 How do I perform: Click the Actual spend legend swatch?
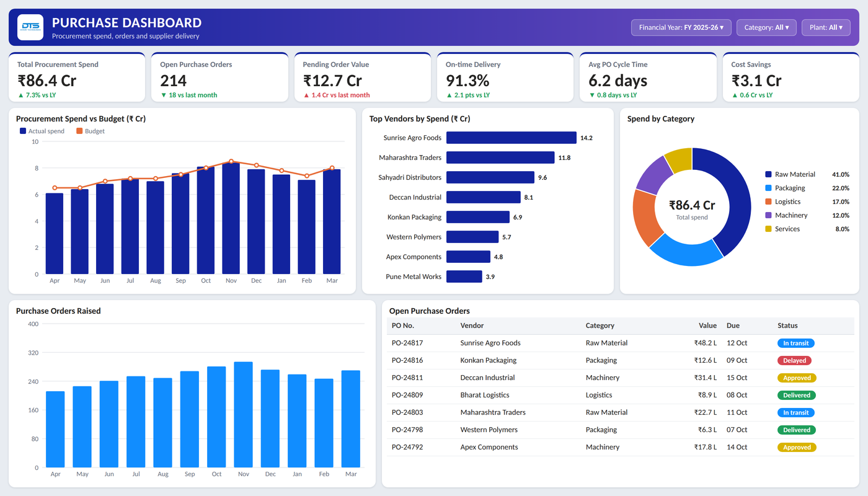click(x=23, y=131)
